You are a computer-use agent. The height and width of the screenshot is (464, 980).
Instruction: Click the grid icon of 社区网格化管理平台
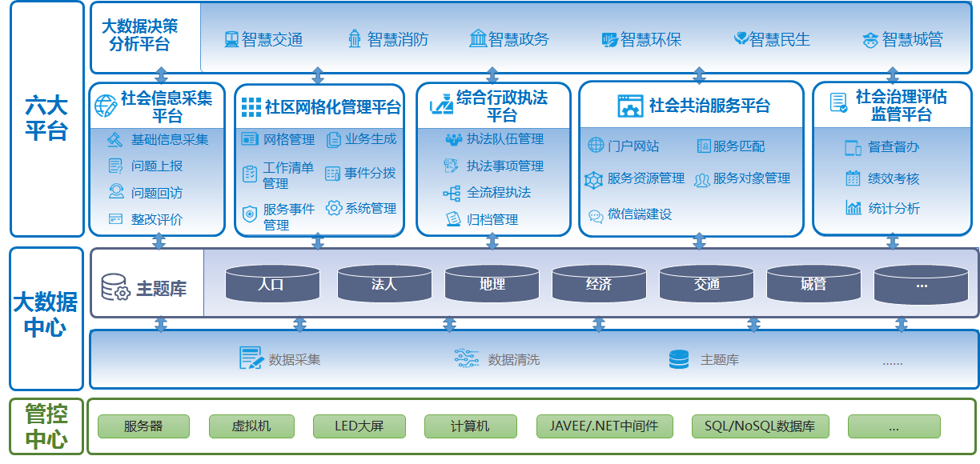251,107
